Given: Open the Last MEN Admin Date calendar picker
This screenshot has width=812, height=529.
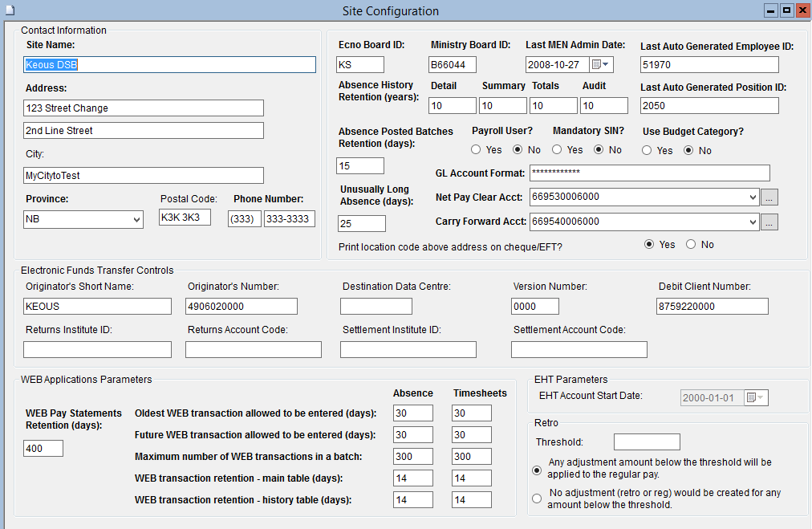Looking at the screenshot, I should (601, 64).
